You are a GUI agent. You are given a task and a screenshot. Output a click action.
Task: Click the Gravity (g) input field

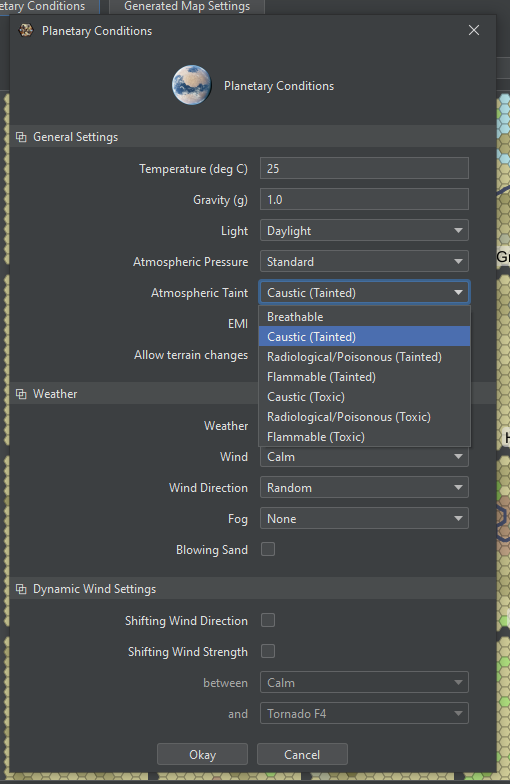pos(364,200)
